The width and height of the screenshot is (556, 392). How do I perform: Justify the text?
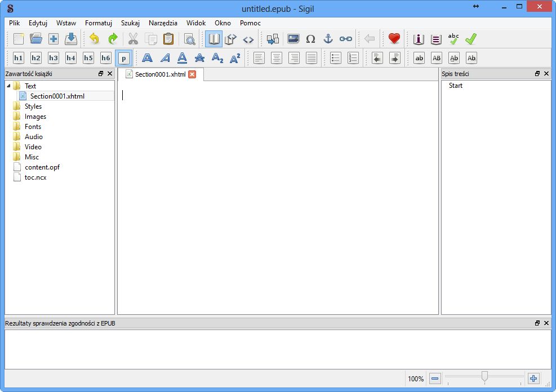(x=312, y=58)
